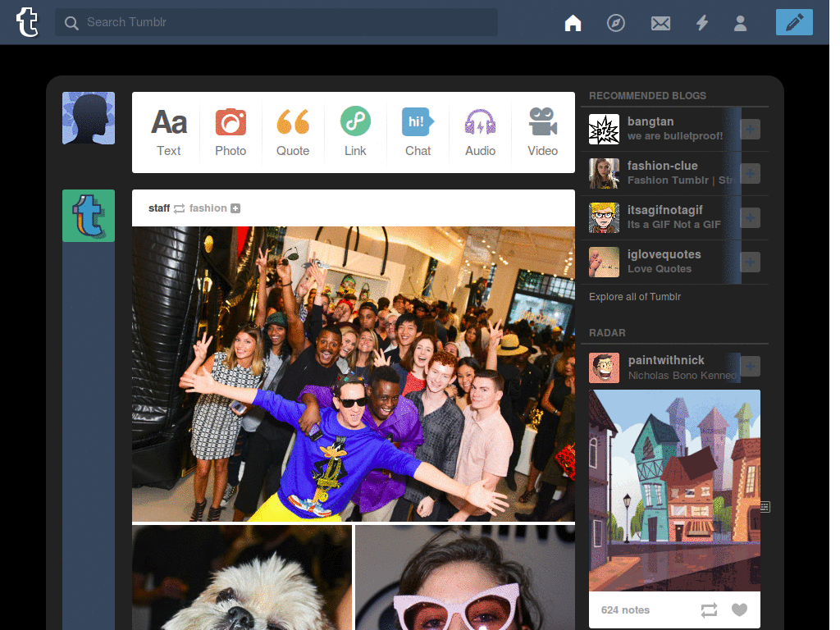Click the staff blog avatar

tap(89, 216)
